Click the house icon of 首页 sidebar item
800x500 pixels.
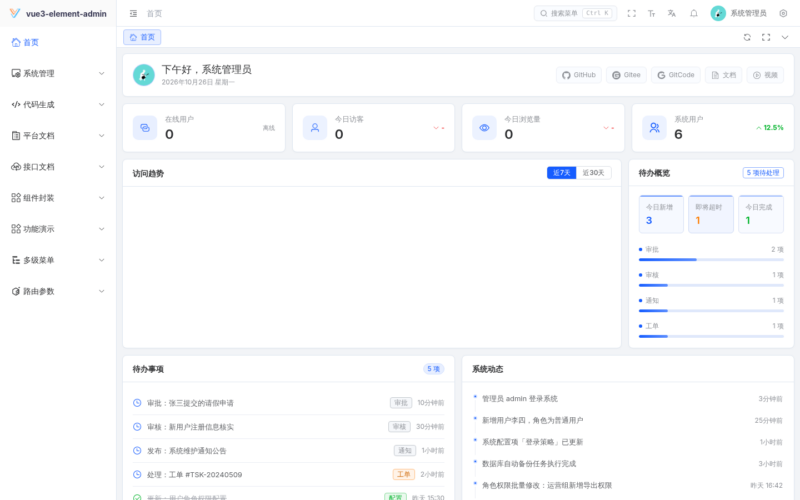[16, 42]
